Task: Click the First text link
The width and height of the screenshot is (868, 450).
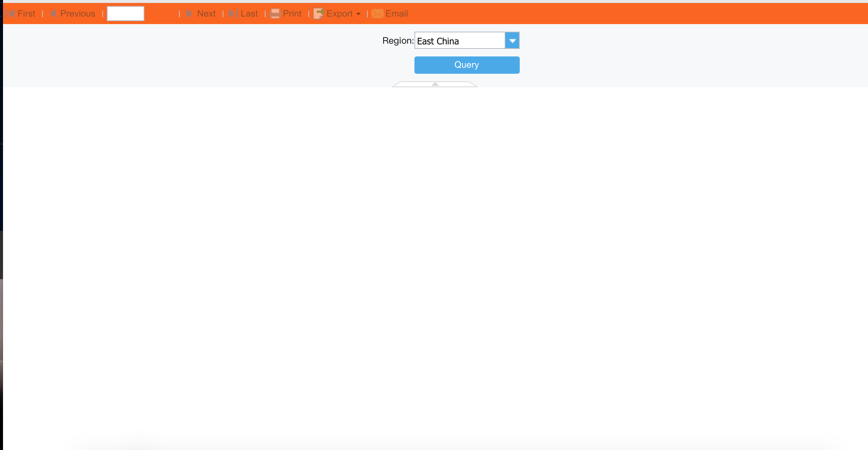Action: click(x=26, y=14)
